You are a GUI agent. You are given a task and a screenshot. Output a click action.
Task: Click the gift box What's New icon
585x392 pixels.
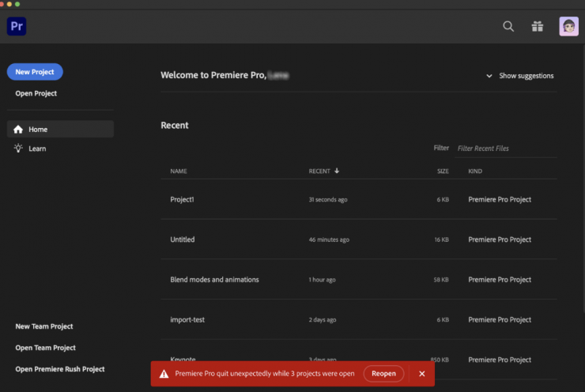538,26
